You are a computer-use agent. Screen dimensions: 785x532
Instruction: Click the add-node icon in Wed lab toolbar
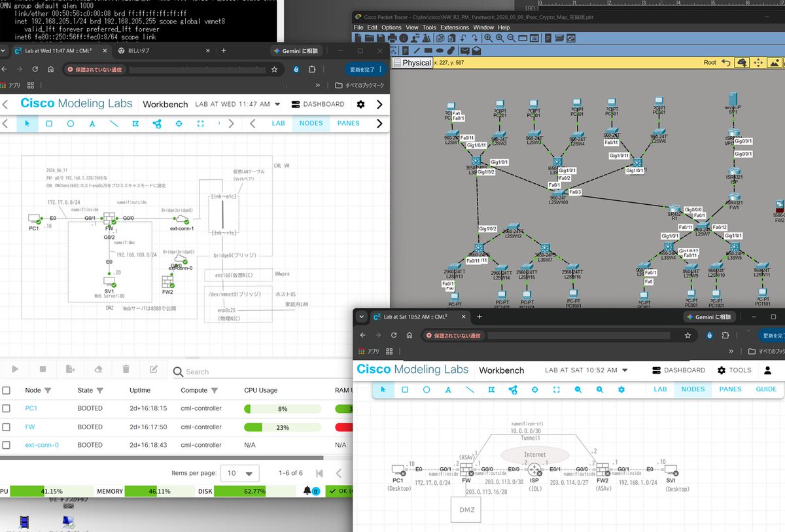157,123
